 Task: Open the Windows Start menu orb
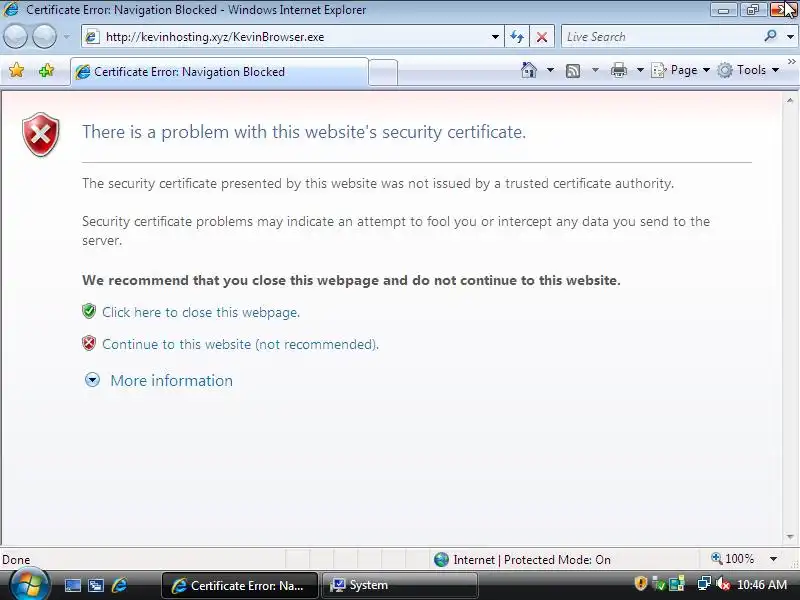(30, 584)
